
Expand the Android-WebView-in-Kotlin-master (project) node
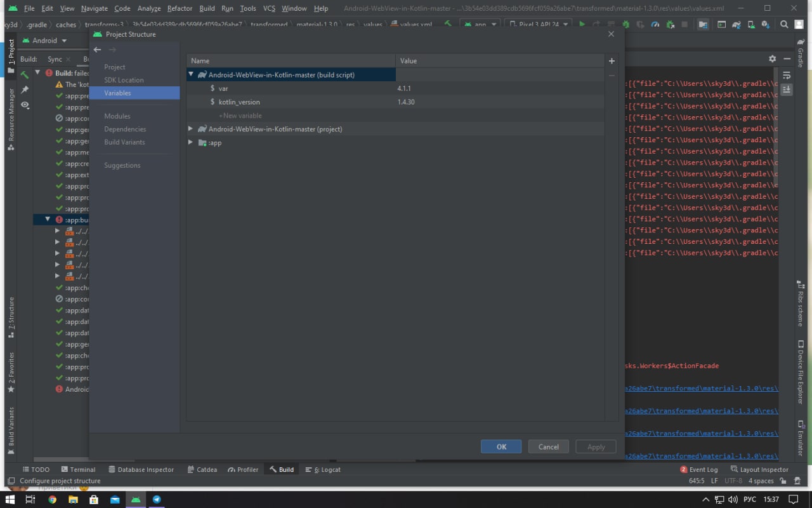pyautogui.click(x=191, y=129)
